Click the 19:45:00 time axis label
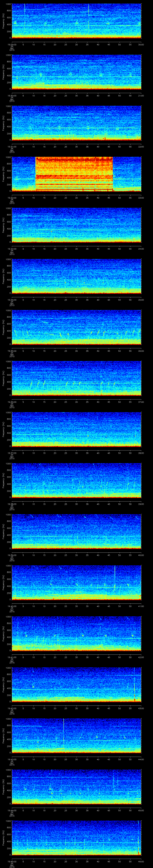 [12, 861]
